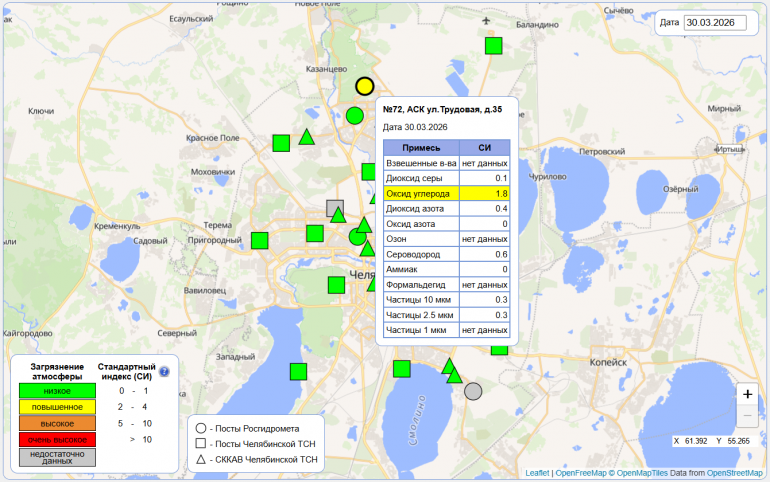Click the red 'очень высокое' legend swatch

pos(56,439)
